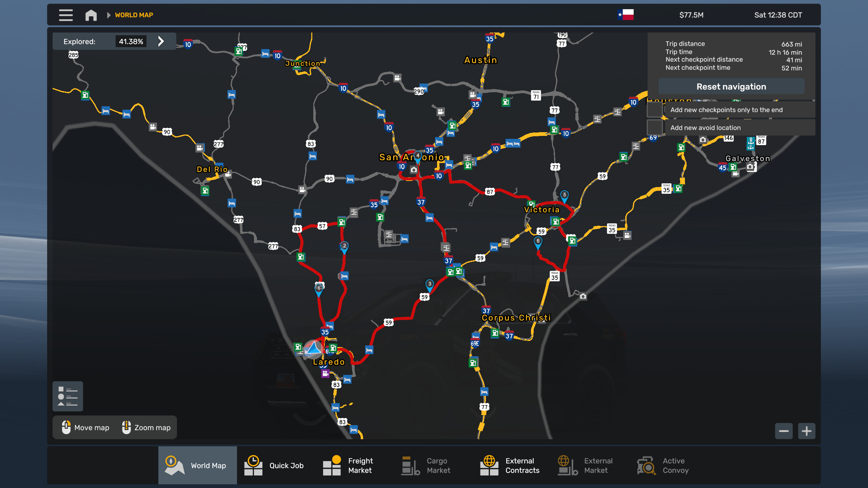Zoom out map with minus button

(784, 431)
